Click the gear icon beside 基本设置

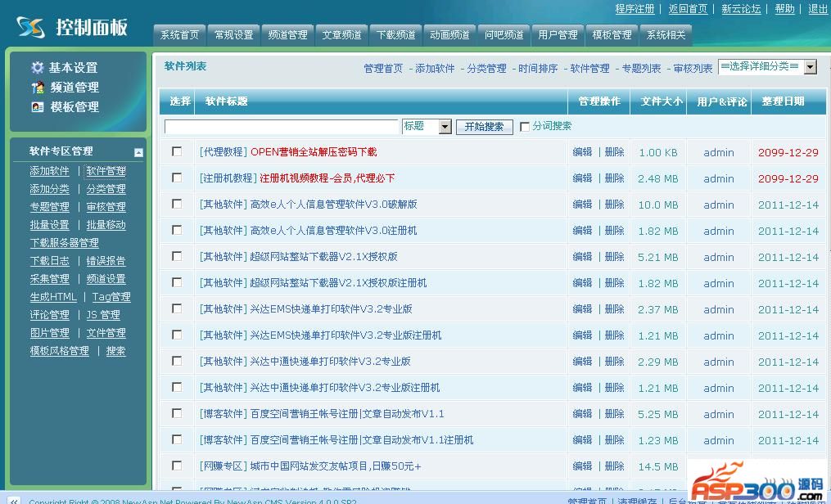click(37, 67)
